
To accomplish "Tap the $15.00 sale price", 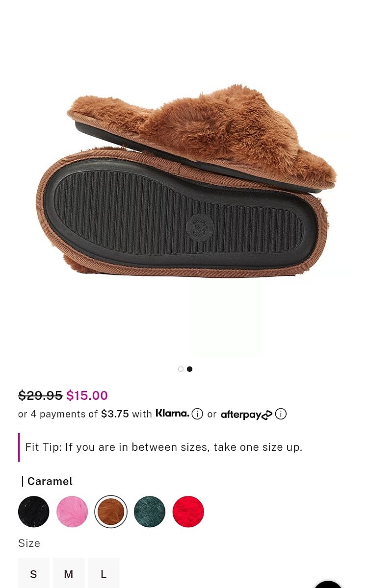I will coord(87,395).
